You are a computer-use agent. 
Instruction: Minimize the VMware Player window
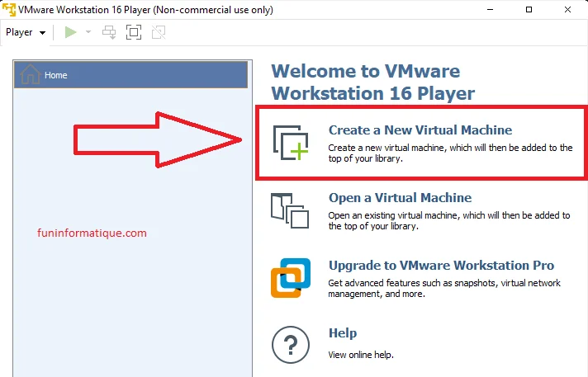point(490,10)
